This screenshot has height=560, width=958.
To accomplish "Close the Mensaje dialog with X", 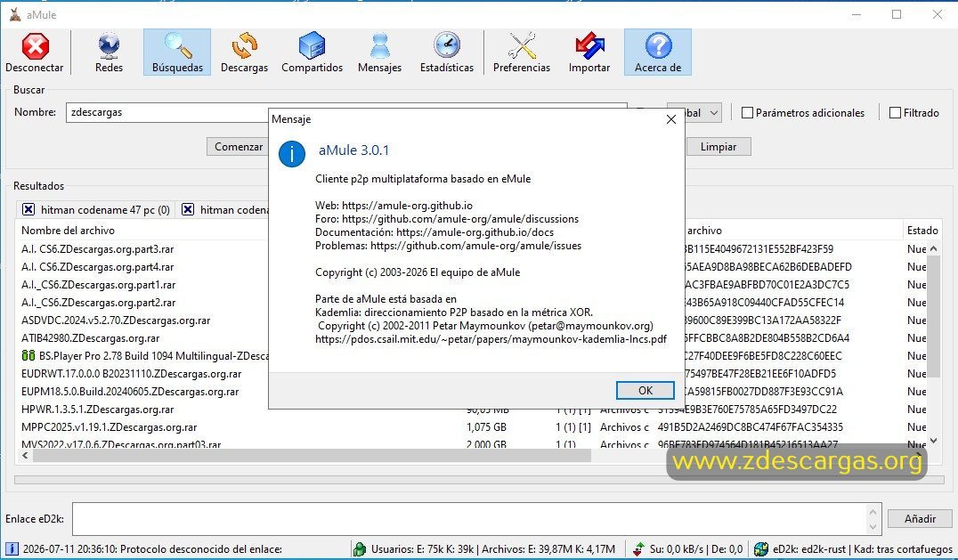I will click(670, 119).
